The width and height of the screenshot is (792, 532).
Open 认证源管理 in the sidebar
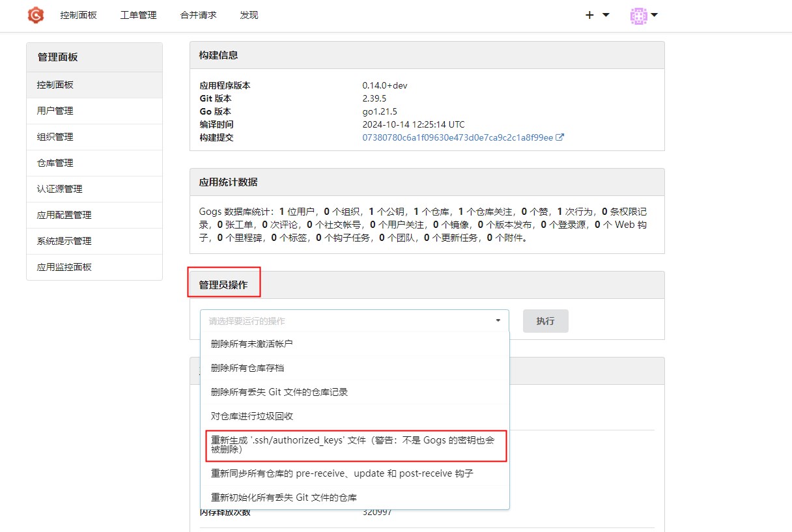tap(94, 189)
